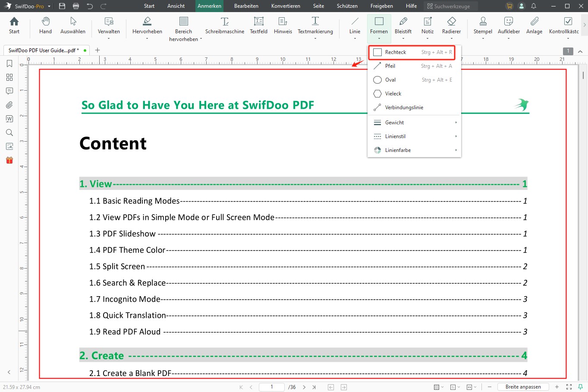588x392 pixels.
Task: Click the form fields list icon in sidebar
Action: point(9,146)
